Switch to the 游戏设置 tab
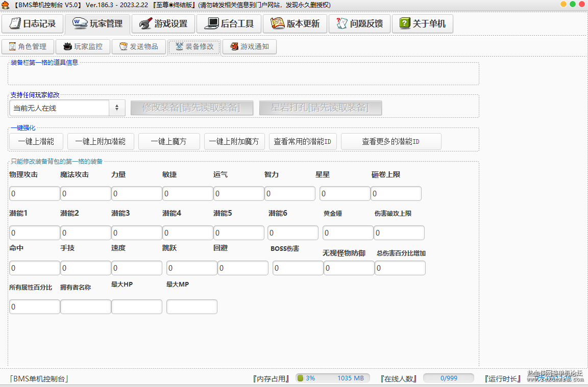The height and width of the screenshot is (387, 588). [x=163, y=23]
